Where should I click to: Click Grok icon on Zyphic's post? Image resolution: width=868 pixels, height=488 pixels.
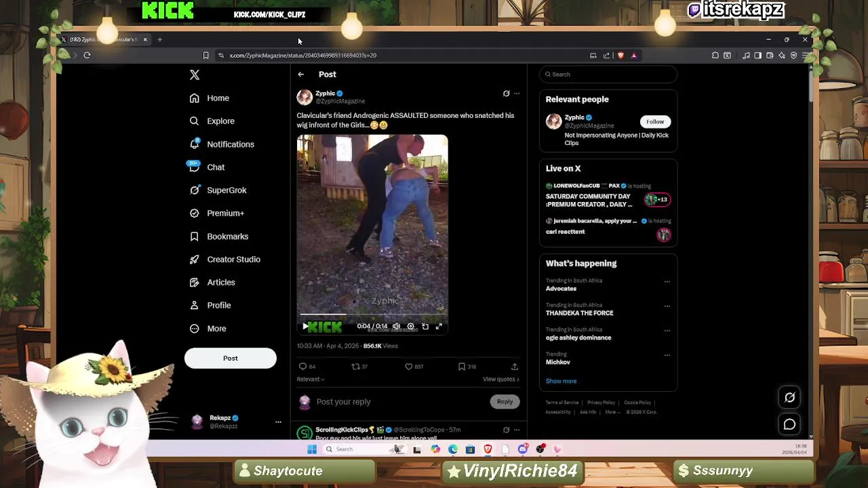506,94
